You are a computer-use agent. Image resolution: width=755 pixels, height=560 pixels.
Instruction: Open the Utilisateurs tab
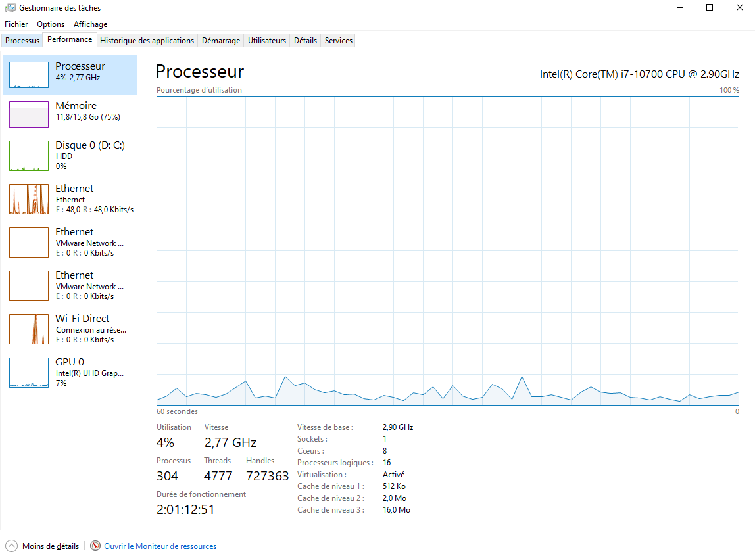[267, 41]
